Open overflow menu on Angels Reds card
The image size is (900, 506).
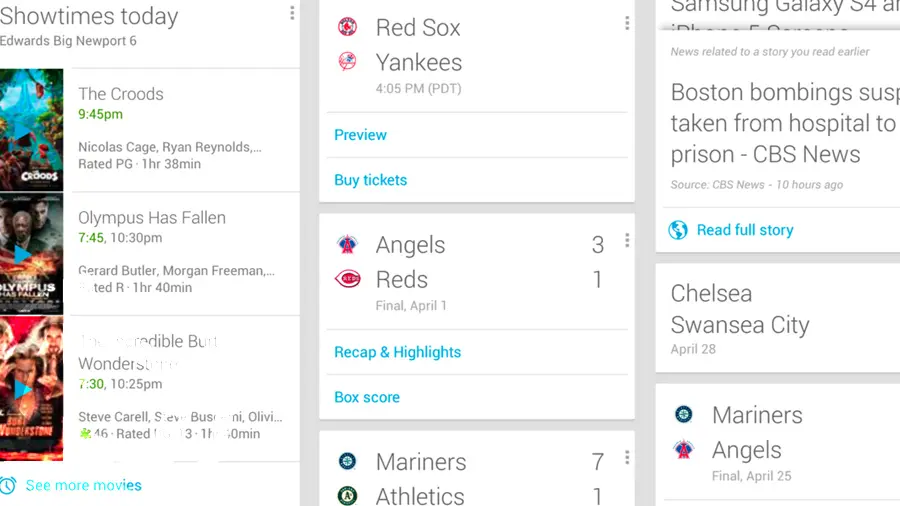pyautogui.click(x=627, y=240)
